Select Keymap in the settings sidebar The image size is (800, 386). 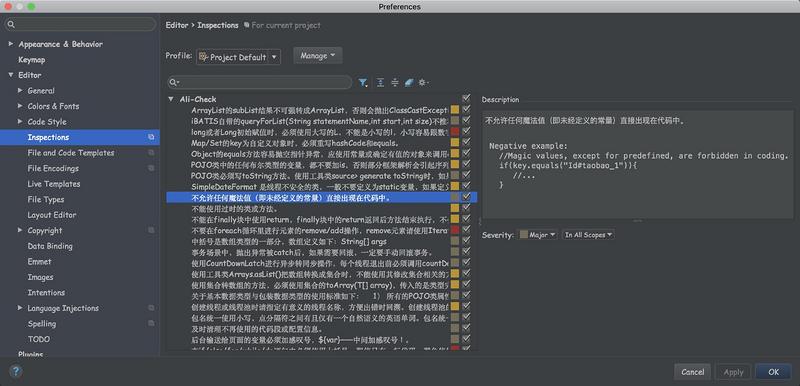(32, 60)
